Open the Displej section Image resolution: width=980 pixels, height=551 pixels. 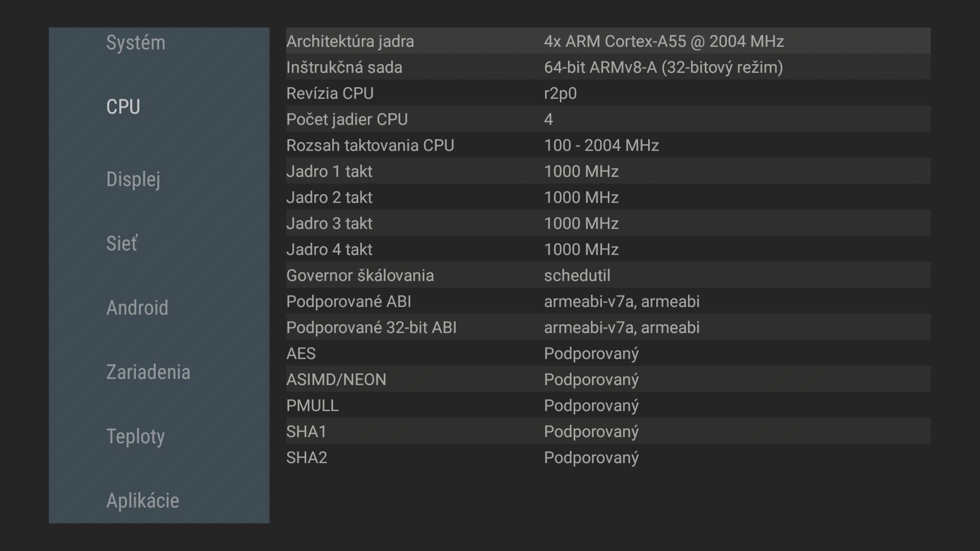(133, 180)
